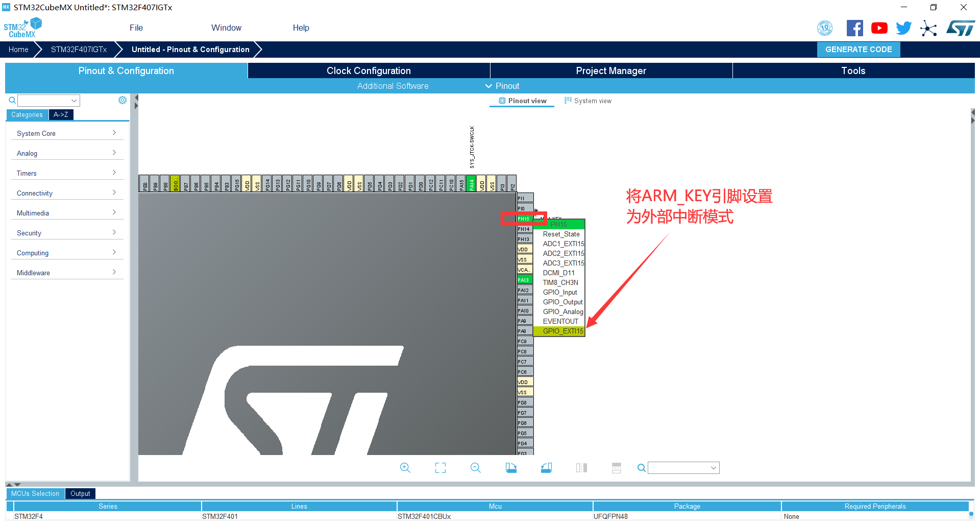
Task: Open the File menu
Action: pos(136,28)
